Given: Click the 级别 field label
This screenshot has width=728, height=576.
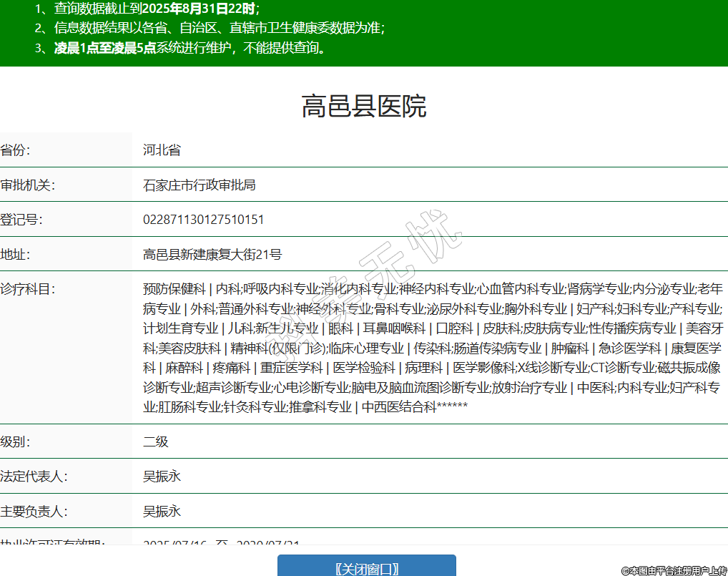Looking at the screenshot, I should (16, 441).
